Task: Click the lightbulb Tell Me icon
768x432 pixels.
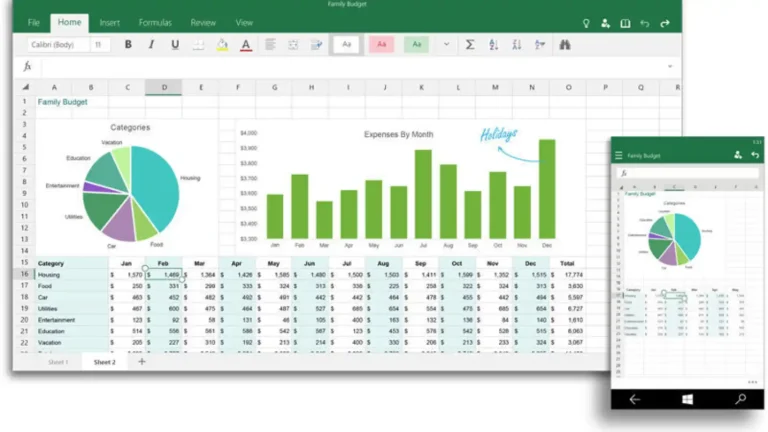Action: click(586, 24)
